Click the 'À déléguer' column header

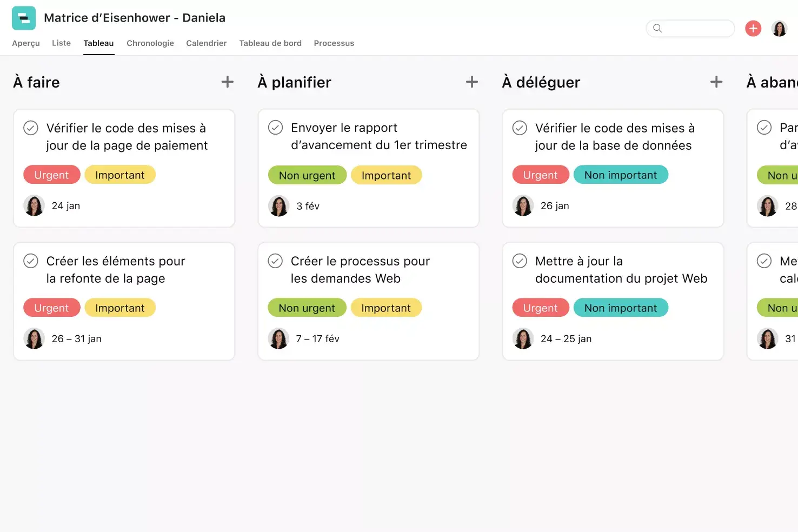tap(541, 82)
